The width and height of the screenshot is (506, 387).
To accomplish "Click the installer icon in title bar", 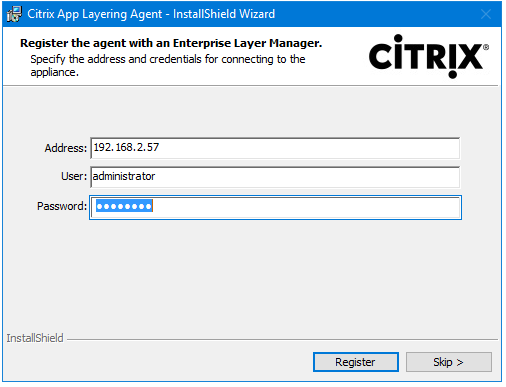I will [14, 14].
